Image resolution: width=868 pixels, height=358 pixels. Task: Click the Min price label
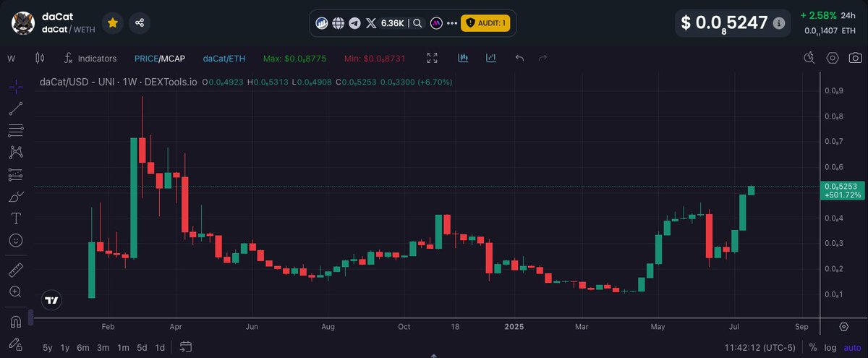(x=375, y=58)
